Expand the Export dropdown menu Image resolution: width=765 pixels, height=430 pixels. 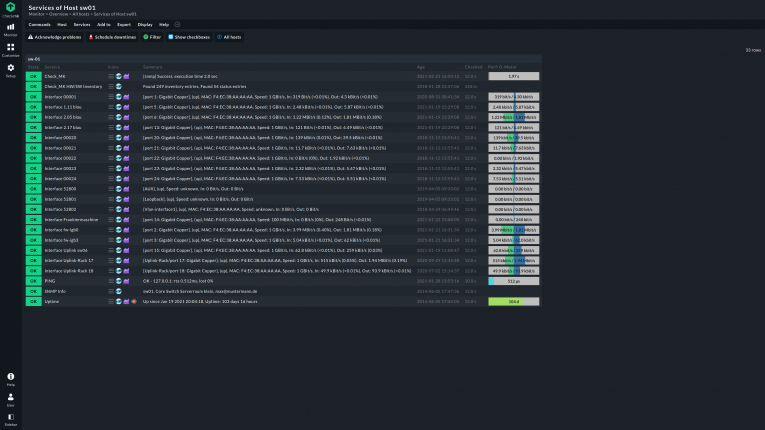pos(123,23)
